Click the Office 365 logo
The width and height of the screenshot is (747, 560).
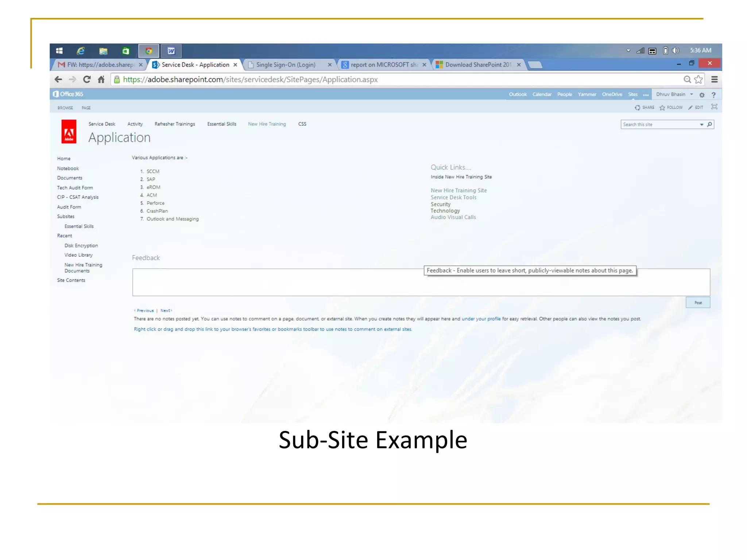point(68,94)
